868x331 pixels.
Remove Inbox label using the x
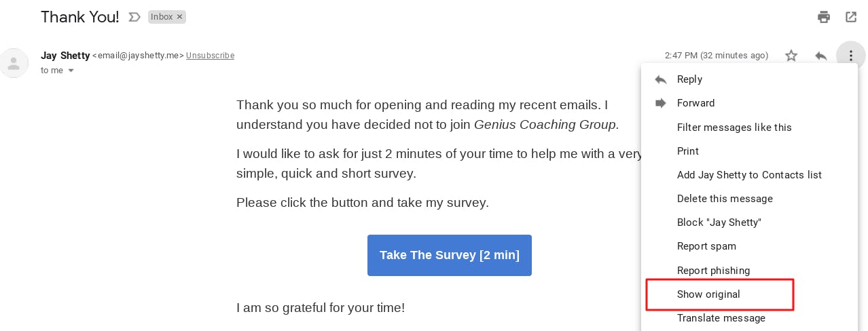(180, 17)
